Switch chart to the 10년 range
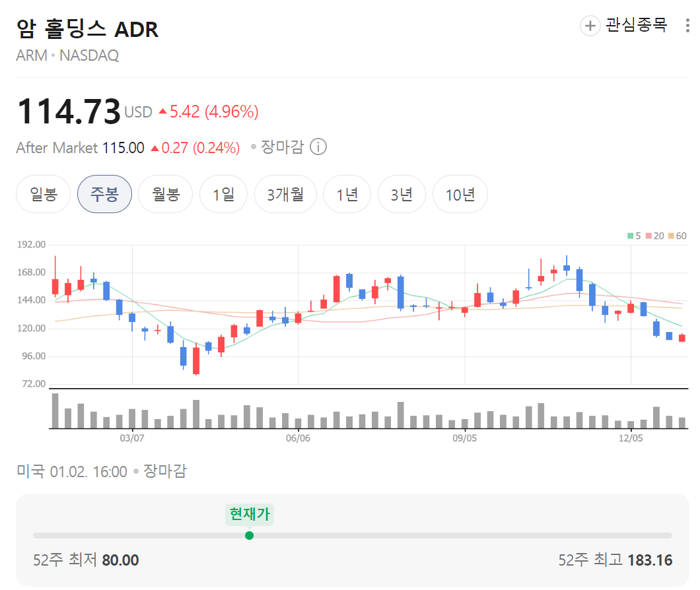 (x=460, y=194)
